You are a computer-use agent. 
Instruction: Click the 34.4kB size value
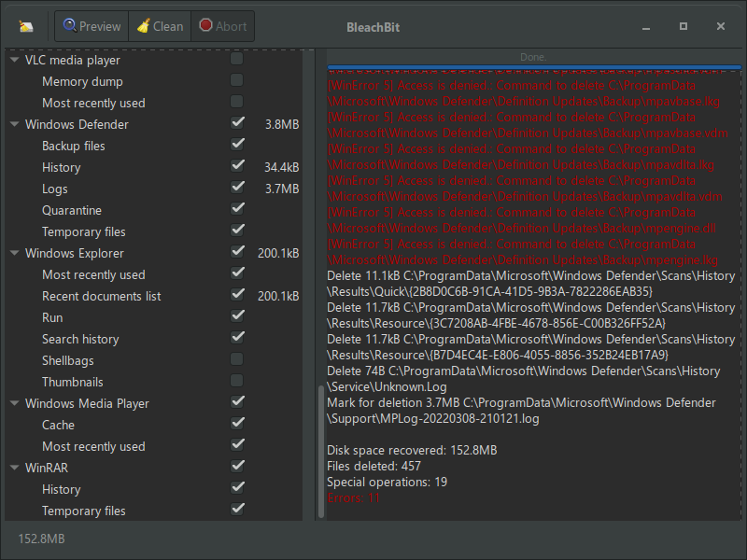tap(282, 168)
